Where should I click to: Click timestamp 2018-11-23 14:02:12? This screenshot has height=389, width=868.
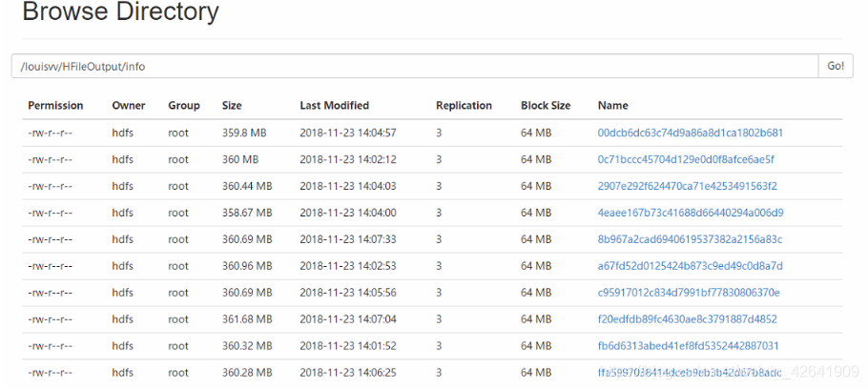coord(348,159)
